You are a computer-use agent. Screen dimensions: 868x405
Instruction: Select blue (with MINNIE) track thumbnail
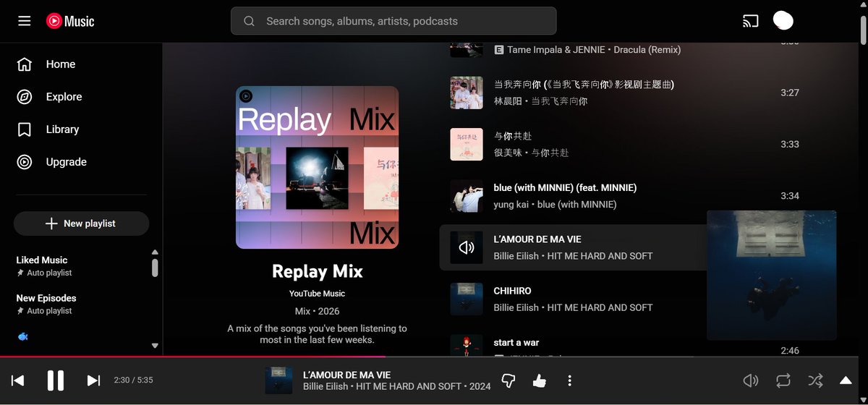(x=467, y=196)
